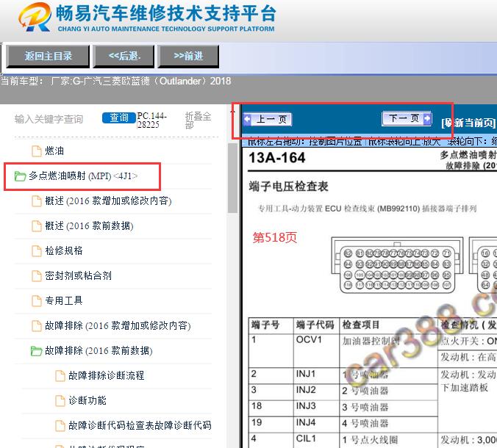This screenshot has height=448, width=497.
Task: Click the document icon beside 专用工具
Action: click(x=37, y=301)
